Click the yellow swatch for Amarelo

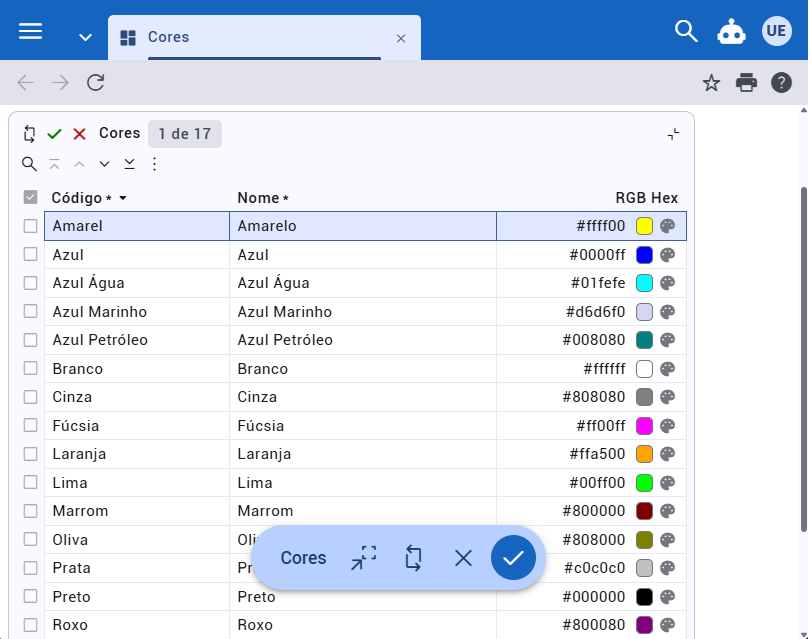click(644, 226)
